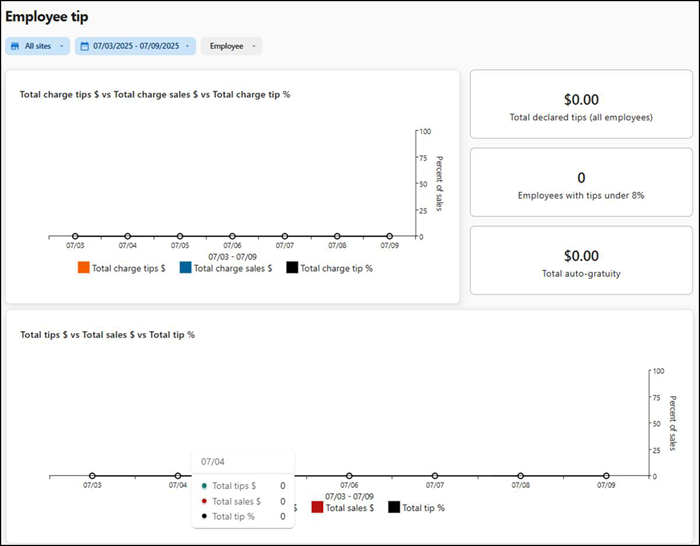The height and width of the screenshot is (546, 700).
Task: Select the 07/06 data point in total tips chart
Action: (349, 476)
